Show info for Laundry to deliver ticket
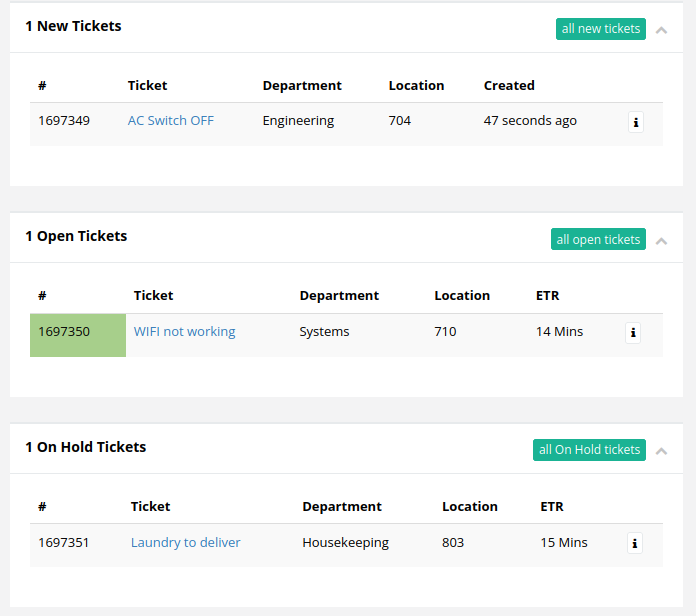The height and width of the screenshot is (616, 696). click(635, 544)
